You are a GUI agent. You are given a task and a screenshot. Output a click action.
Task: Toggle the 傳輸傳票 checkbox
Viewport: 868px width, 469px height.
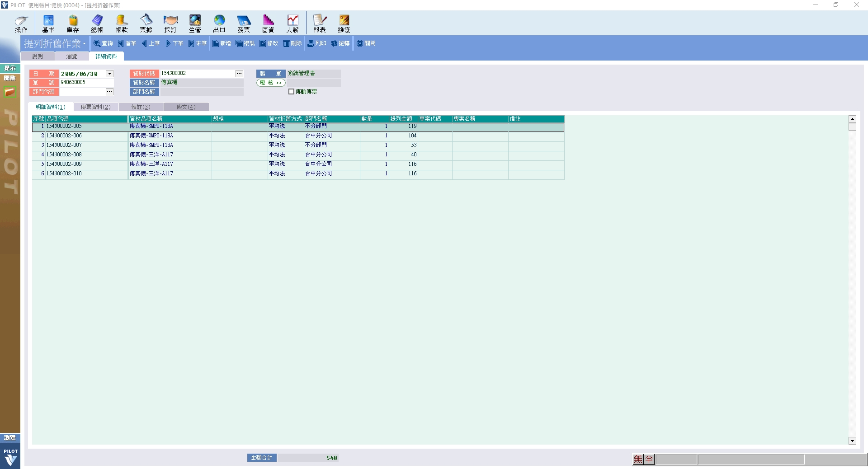coord(291,92)
